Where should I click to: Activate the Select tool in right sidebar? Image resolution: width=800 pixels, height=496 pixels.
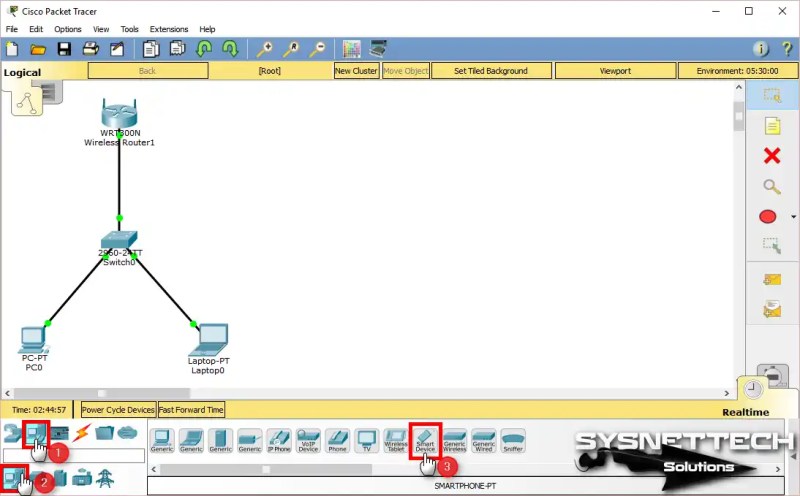[x=772, y=95]
